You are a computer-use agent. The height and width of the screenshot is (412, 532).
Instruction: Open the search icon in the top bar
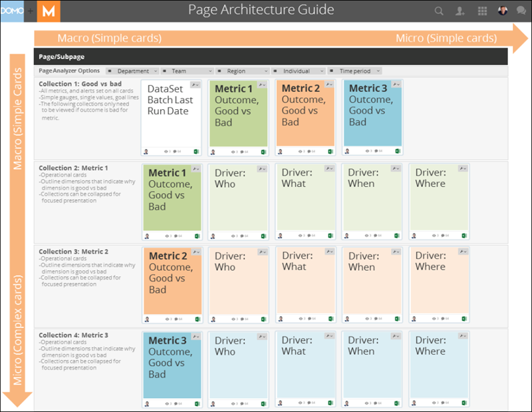tap(439, 11)
